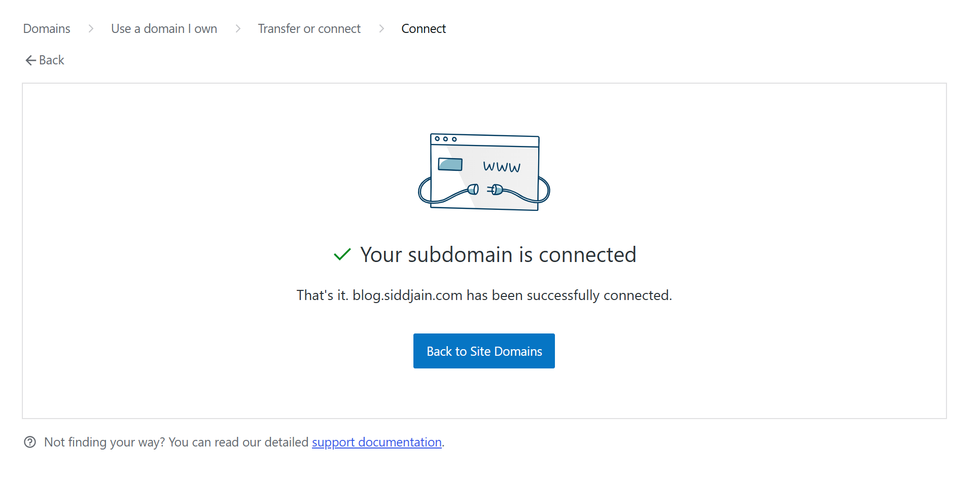Click the chevron right after Domains
The image size is (980, 485).
(x=91, y=29)
